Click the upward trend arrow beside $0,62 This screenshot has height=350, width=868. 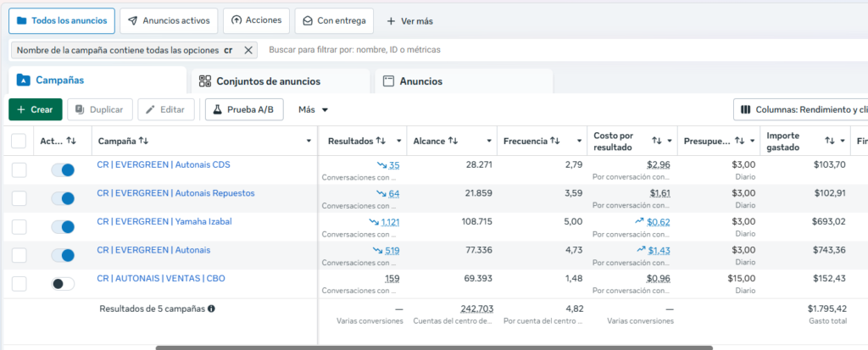click(x=639, y=221)
